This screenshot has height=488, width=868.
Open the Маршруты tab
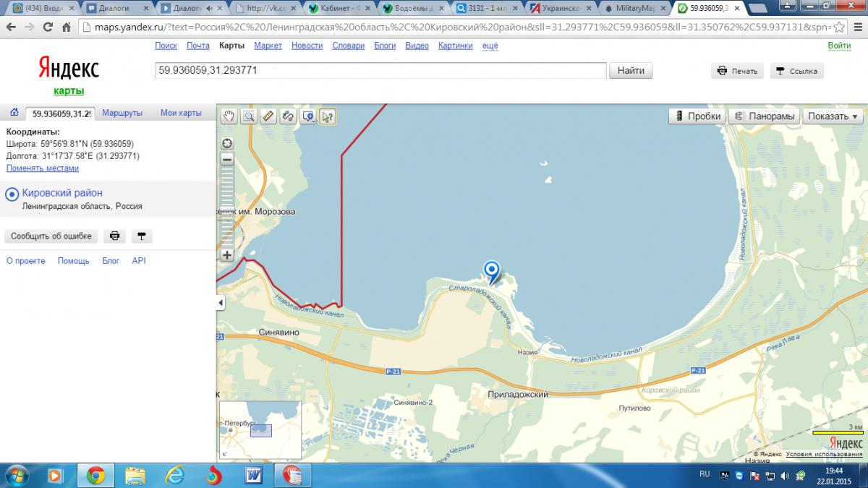122,114
